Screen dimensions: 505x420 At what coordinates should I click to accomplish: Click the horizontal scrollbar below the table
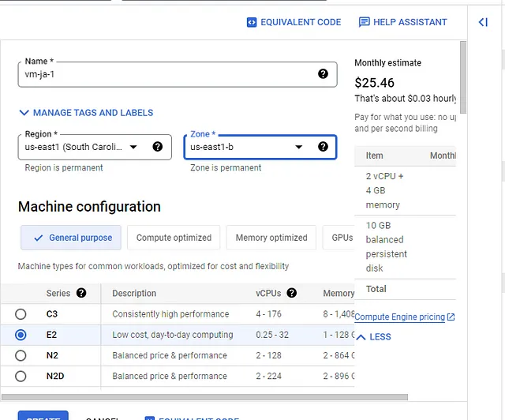coord(204,397)
